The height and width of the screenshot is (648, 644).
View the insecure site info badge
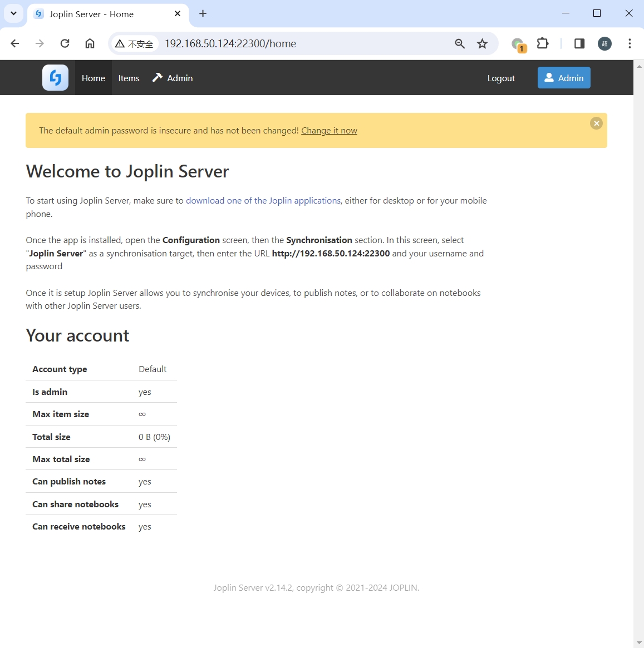click(x=134, y=44)
